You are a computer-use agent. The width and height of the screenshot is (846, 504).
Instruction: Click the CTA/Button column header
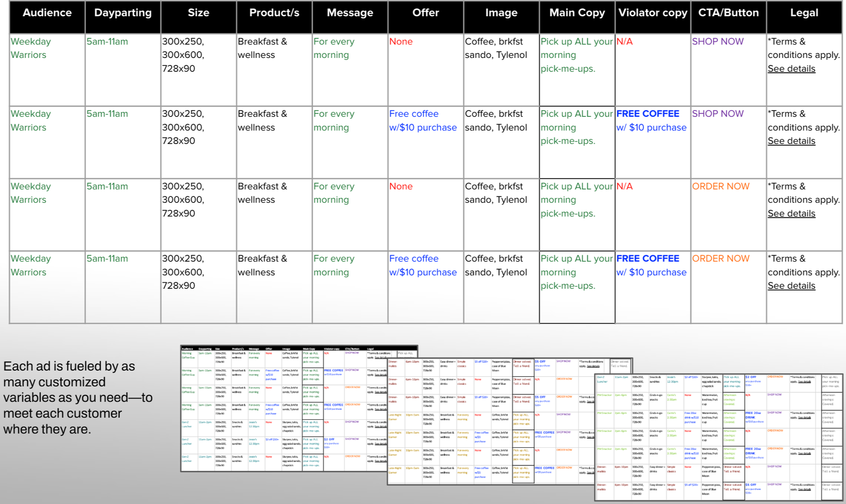coord(728,13)
